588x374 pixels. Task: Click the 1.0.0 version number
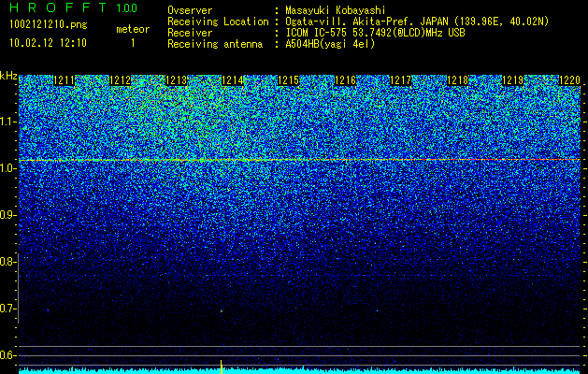click(127, 8)
